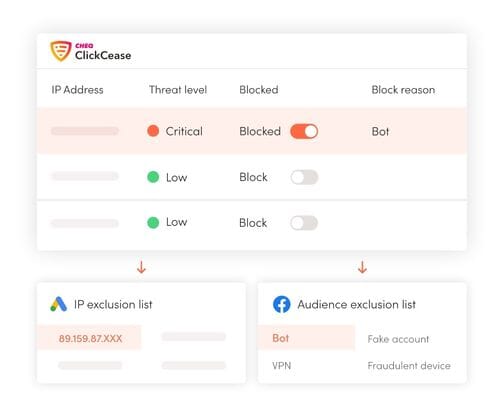Select the Fraudulent device exclusion entry
Image resolution: width=500 pixels, height=400 pixels.
(x=409, y=366)
